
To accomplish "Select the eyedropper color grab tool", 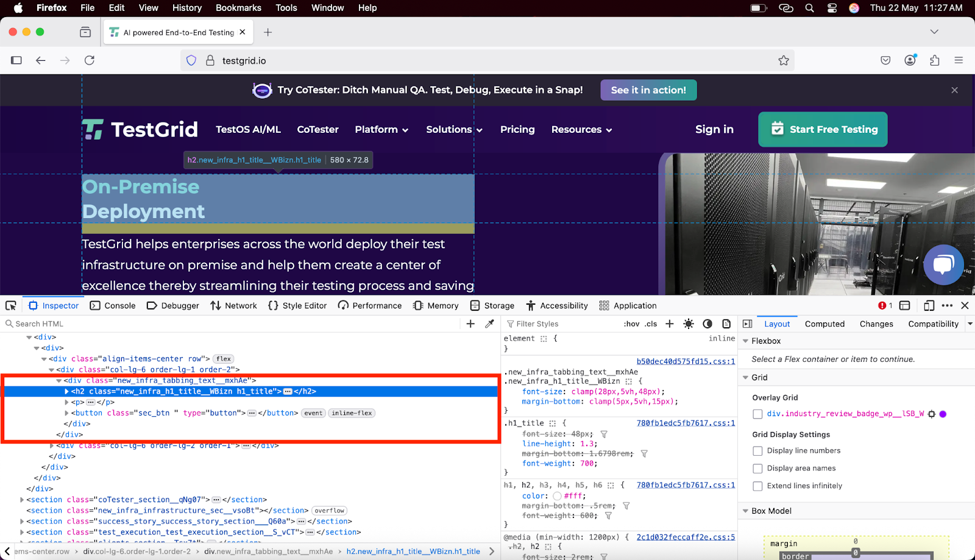I will [x=489, y=324].
